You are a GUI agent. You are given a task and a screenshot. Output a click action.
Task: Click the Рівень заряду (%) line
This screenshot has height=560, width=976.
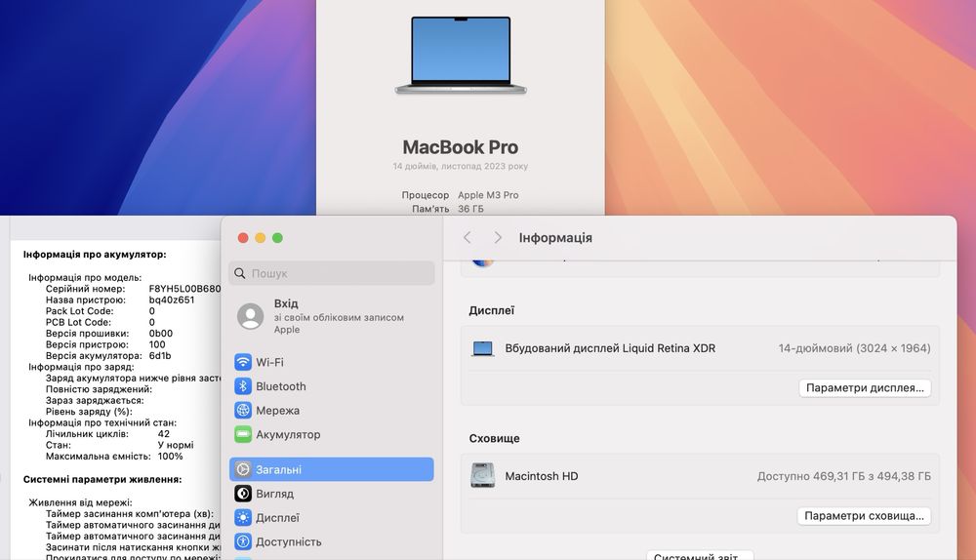[89, 412]
